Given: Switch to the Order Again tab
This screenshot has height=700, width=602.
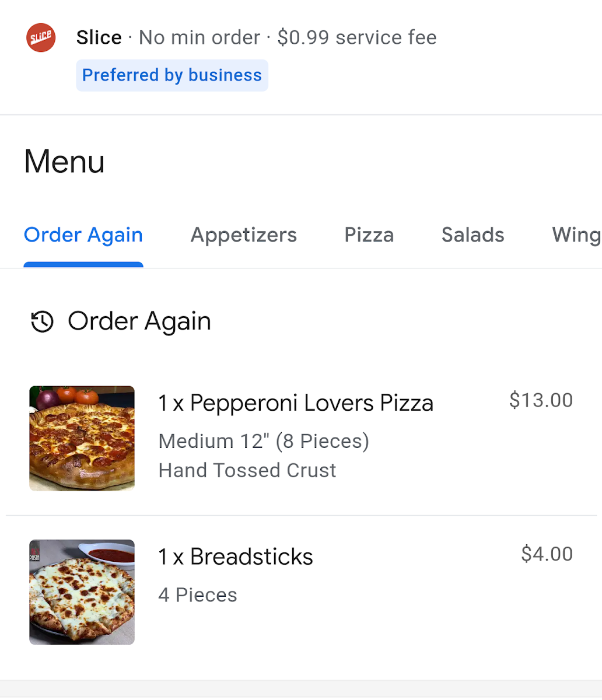Looking at the screenshot, I should (83, 235).
